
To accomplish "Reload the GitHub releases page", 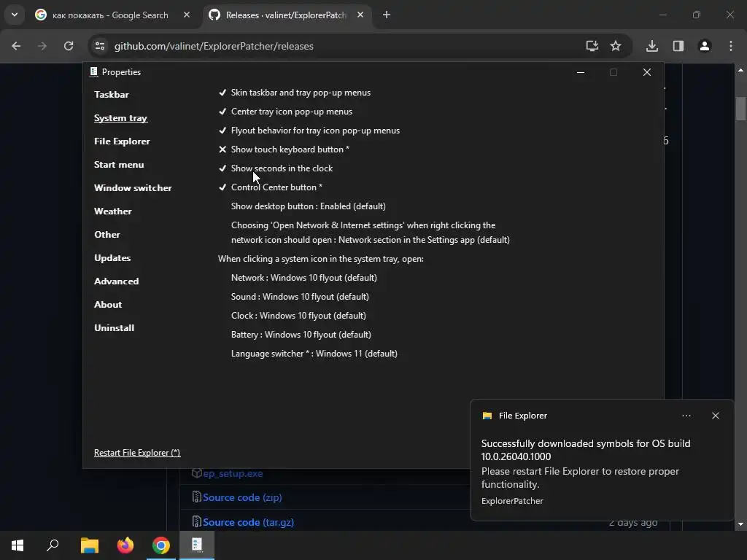I will pyautogui.click(x=69, y=46).
